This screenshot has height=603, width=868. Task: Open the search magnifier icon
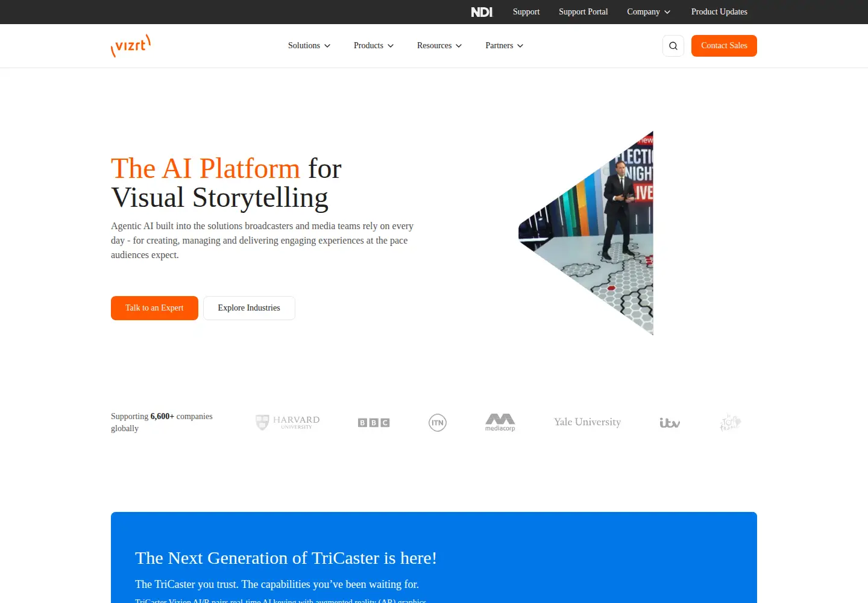pyautogui.click(x=673, y=46)
